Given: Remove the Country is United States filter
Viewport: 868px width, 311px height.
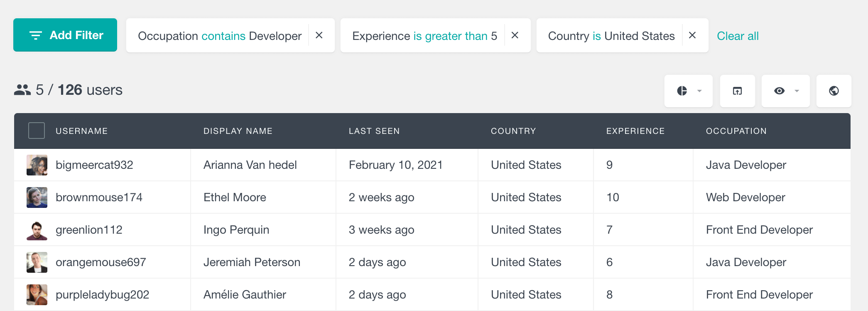Looking at the screenshot, I should (x=692, y=35).
